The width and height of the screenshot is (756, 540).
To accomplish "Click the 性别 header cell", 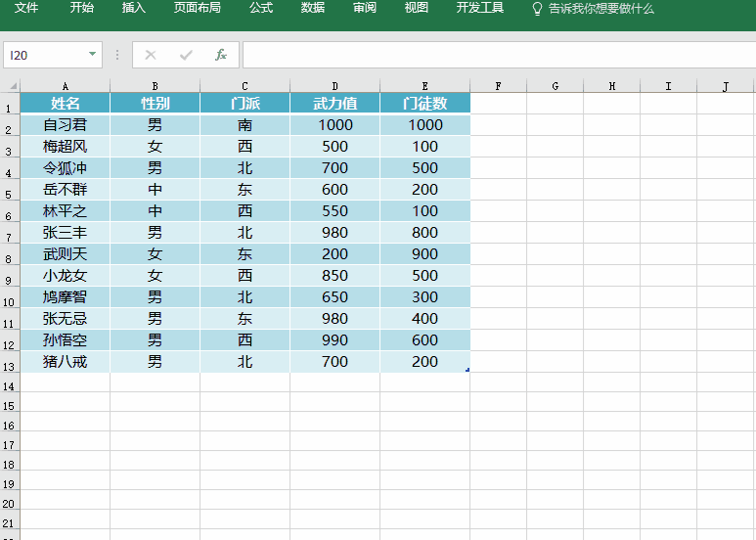I will point(155,103).
